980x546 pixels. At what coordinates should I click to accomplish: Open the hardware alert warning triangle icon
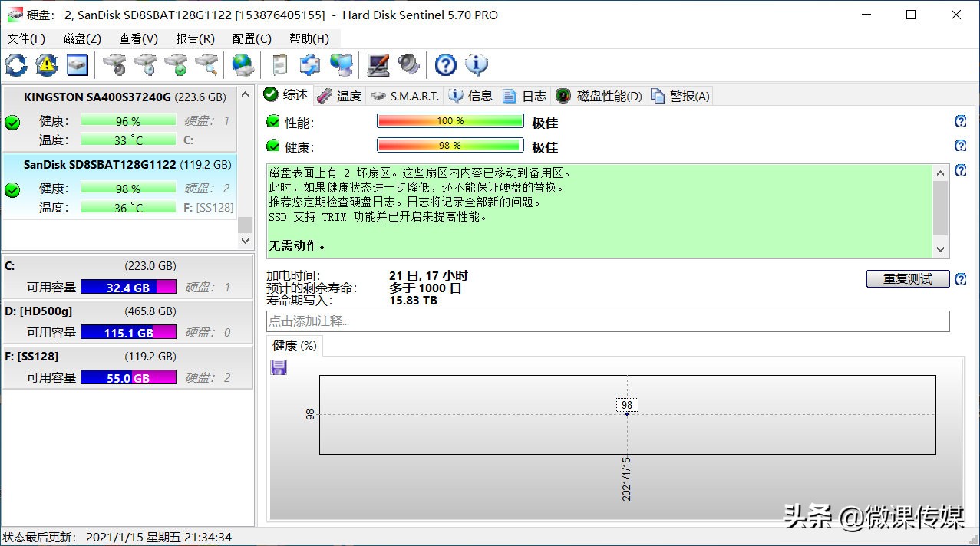(x=46, y=65)
